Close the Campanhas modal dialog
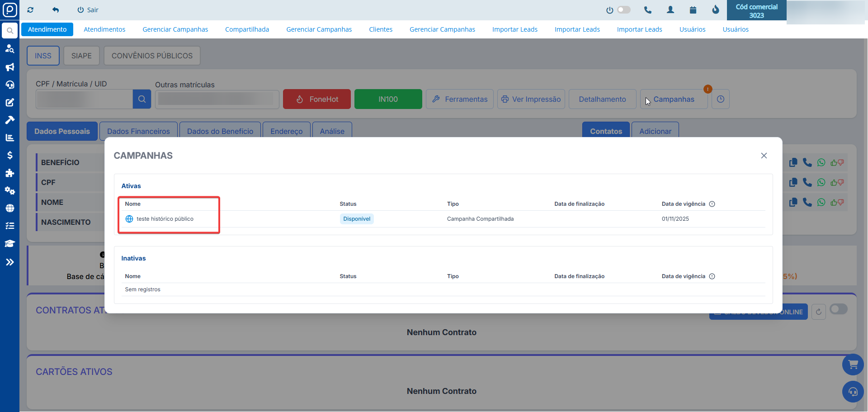Screen dimensions: 868x412 tap(764, 156)
